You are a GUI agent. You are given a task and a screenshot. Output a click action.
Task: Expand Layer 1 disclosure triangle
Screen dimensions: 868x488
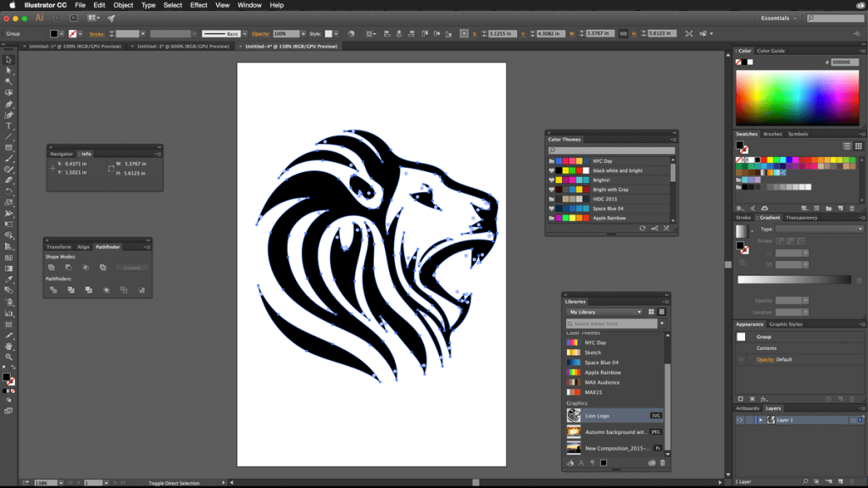click(760, 420)
